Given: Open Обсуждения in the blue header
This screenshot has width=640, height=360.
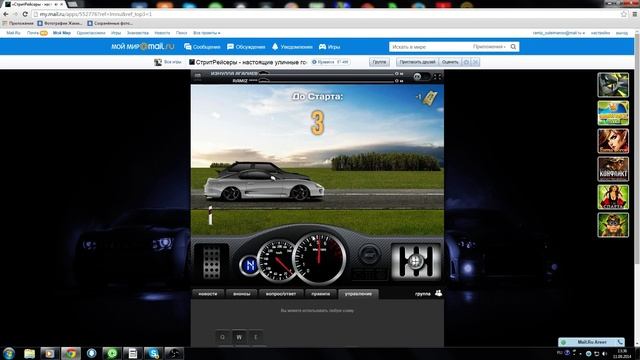Looking at the screenshot, I should (x=246, y=47).
